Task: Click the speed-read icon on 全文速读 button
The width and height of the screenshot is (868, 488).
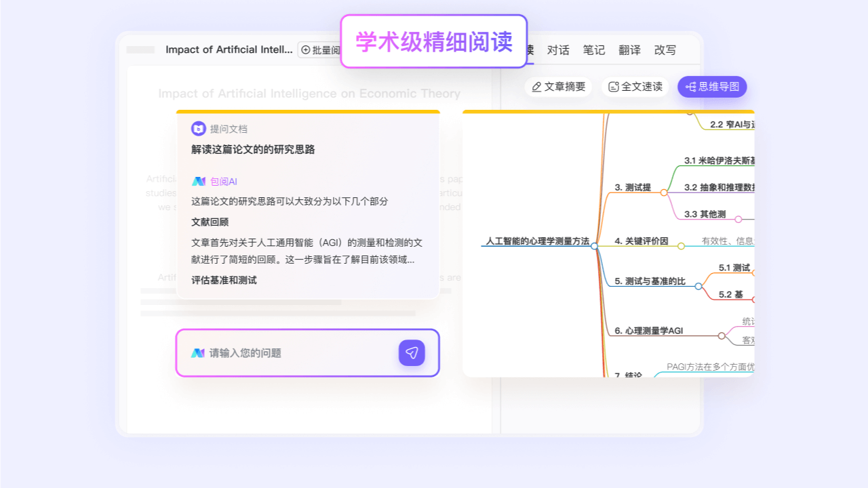Action: point(614,87)
